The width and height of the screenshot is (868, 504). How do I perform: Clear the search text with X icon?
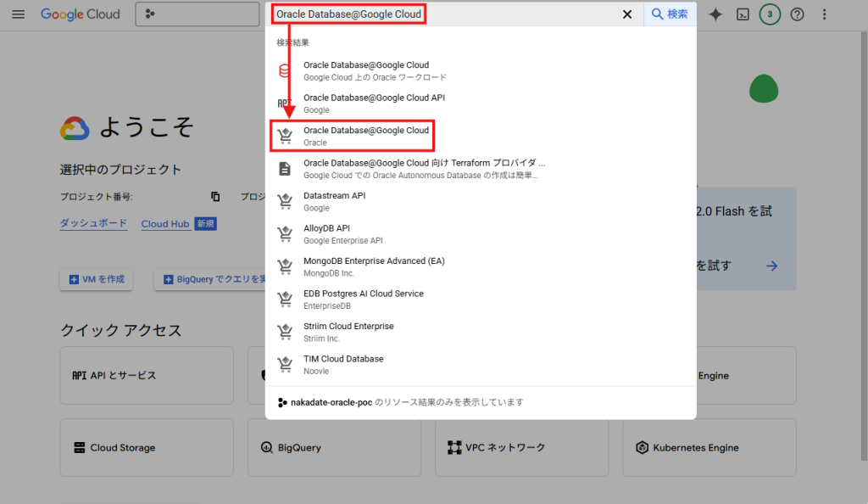pyautogui.click(x=627, y=14)
